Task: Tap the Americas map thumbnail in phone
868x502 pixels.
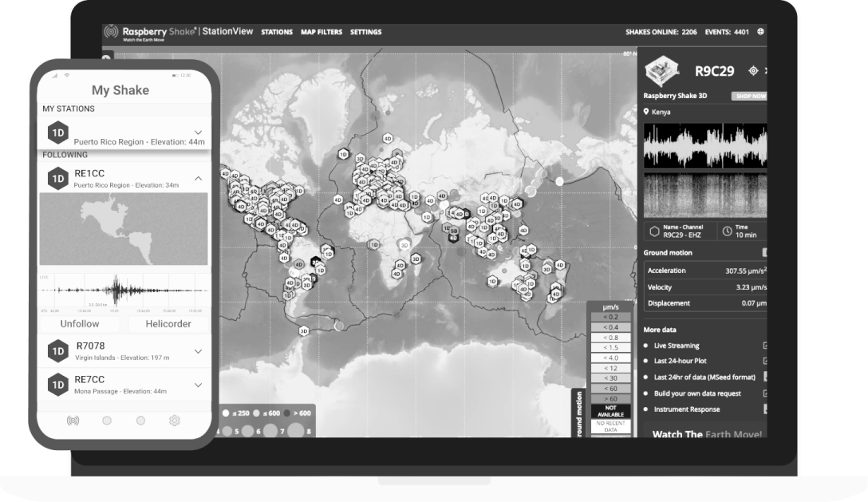Action: (x=124, y=229)
